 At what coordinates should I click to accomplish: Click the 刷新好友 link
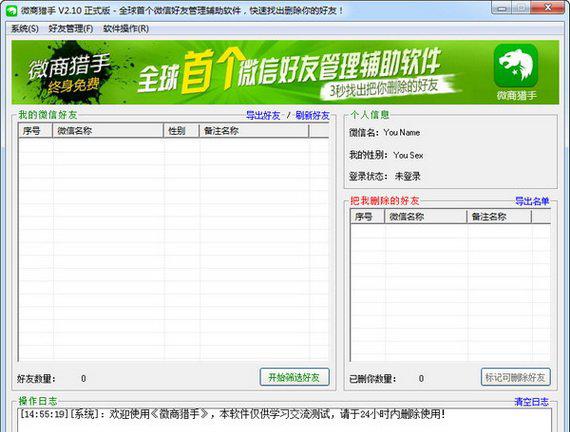pos(312,116)
